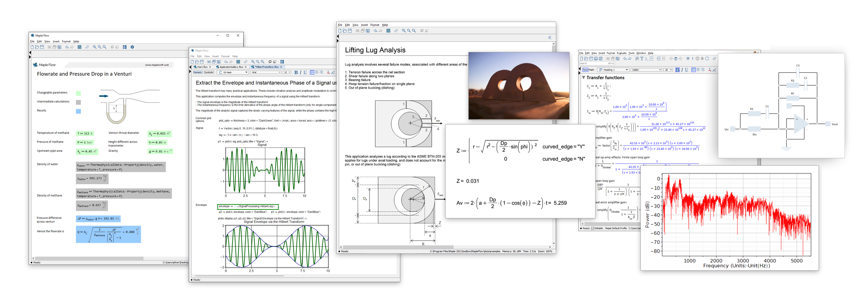Collapse side panel chevron in Lifting Lug window

click(550, 38)
